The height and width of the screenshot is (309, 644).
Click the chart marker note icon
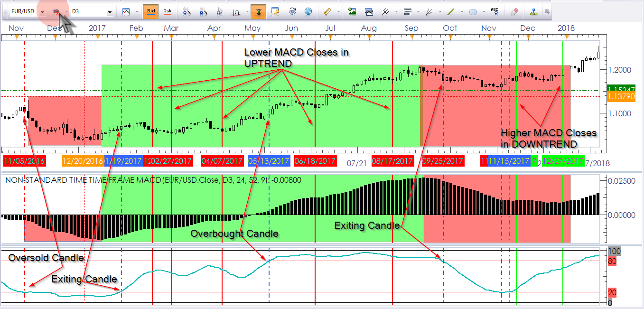tap(275, 11)
